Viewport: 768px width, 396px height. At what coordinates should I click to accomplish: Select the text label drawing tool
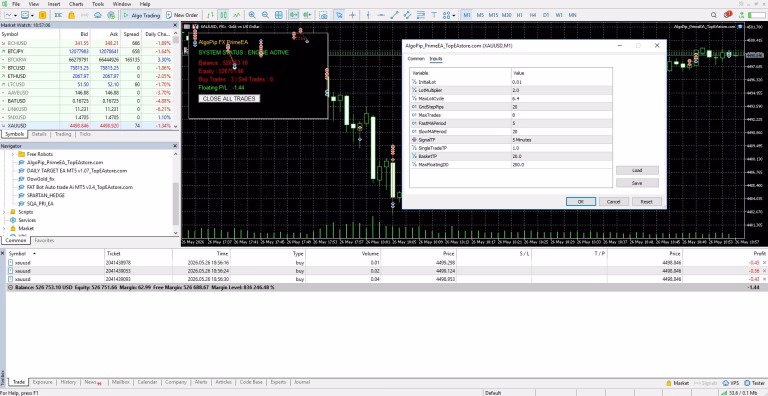pyautogui.click(x=433, y=15)
